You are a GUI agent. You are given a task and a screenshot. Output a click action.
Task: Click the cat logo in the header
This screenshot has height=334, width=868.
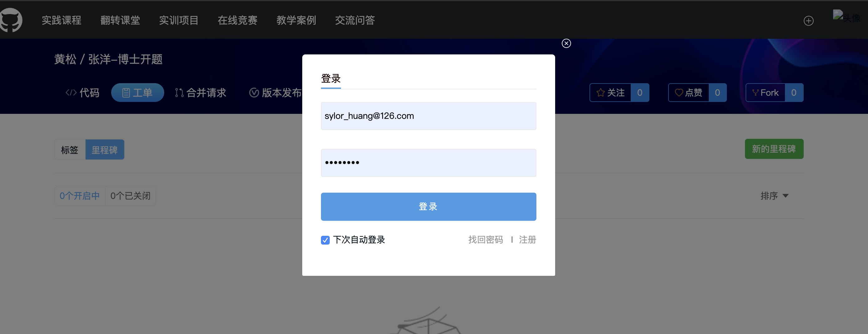pos(11,20)
